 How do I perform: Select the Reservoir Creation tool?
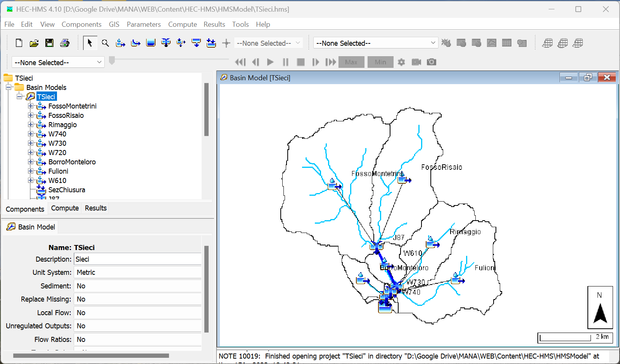[x=151, y=43]
